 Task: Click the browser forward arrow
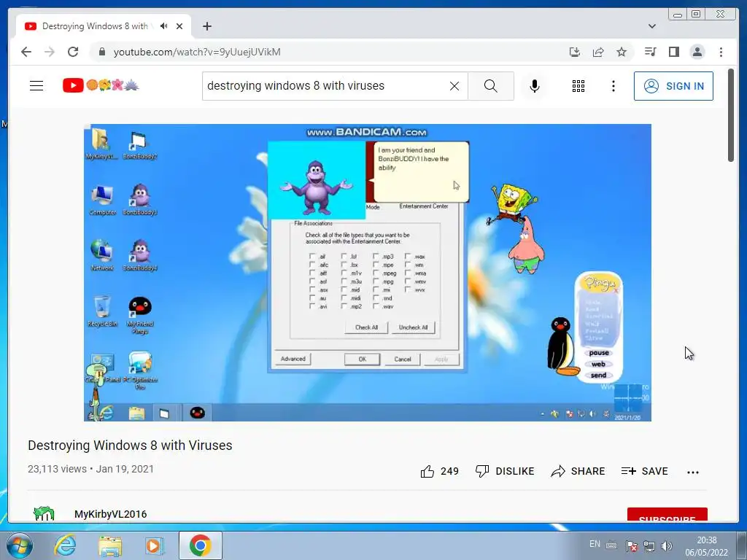[x=50, y=52]
